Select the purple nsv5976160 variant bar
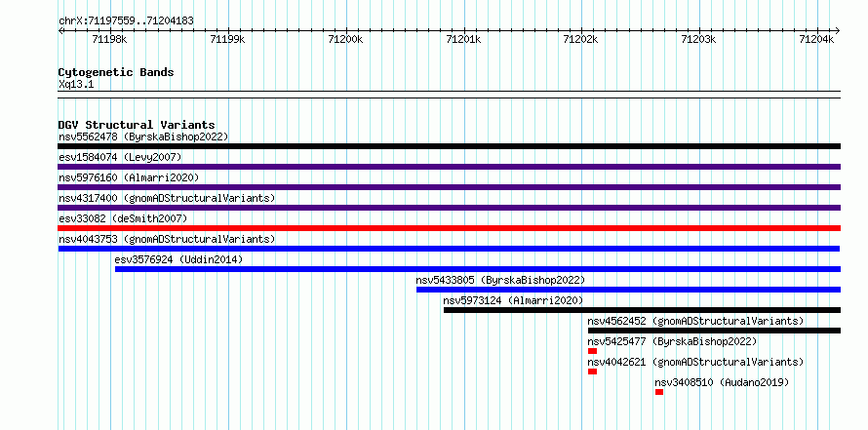This screenshot has height=430, width=868. pos(449,187)
